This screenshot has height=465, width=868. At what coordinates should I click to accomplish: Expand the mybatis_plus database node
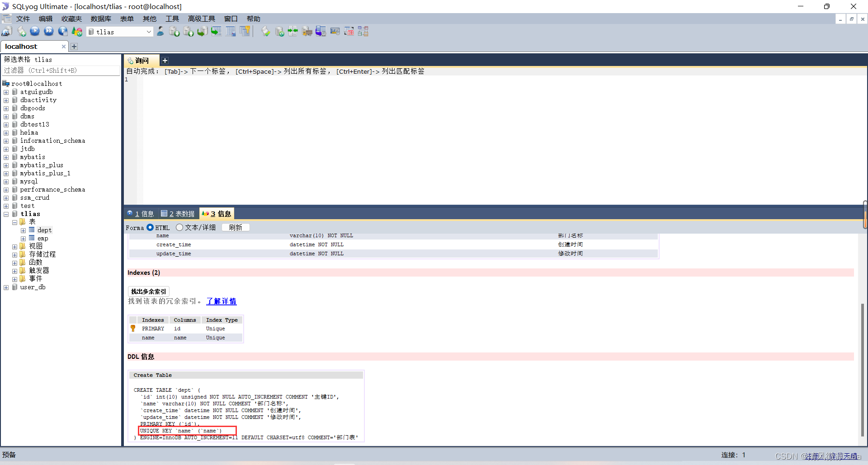click(6, 165)
